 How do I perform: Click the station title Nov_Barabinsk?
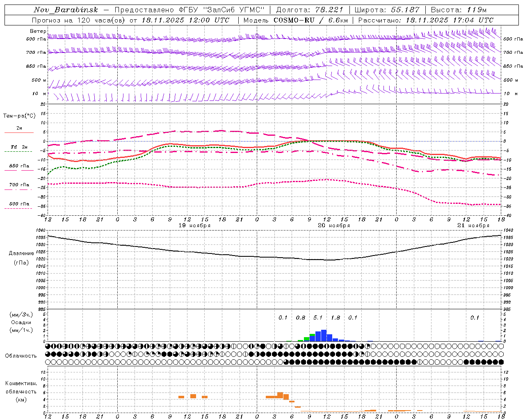coord(66,9)
